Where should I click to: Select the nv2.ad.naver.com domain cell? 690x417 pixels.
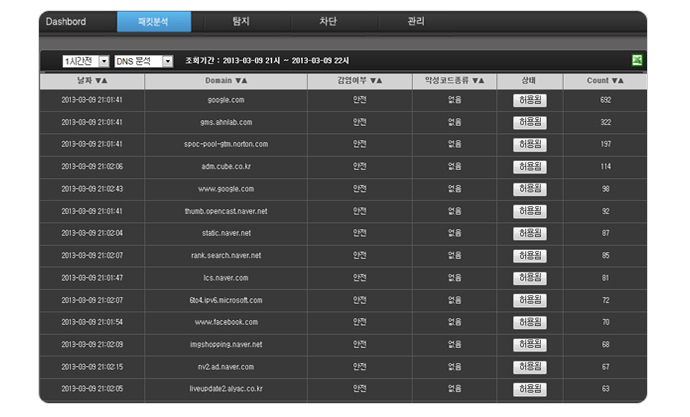(x=226, y=367)
